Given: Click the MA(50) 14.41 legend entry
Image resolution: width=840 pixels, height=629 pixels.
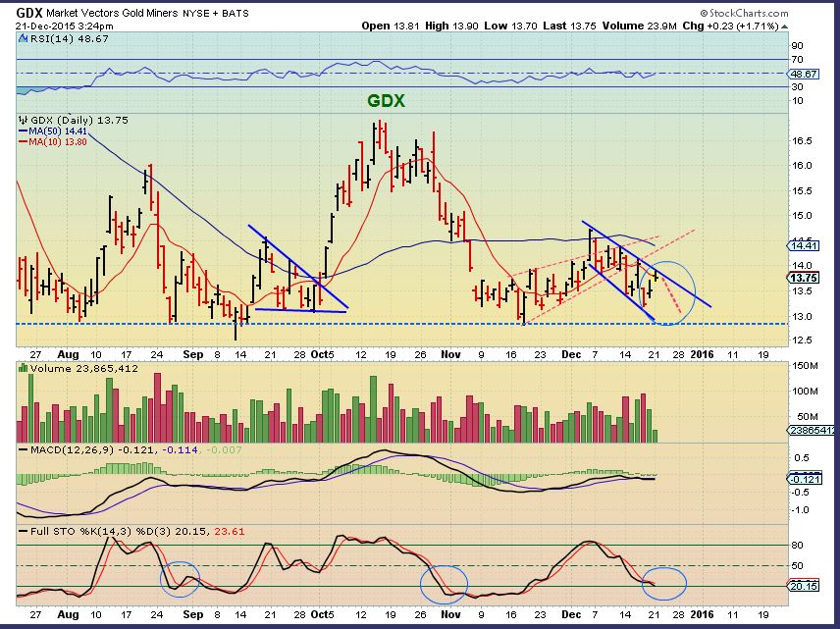Looking at the screenshot, I should pos(53,131).
